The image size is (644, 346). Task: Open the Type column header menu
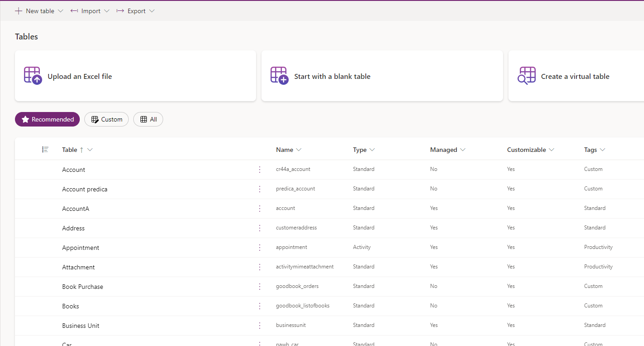(x=364, y=150)
